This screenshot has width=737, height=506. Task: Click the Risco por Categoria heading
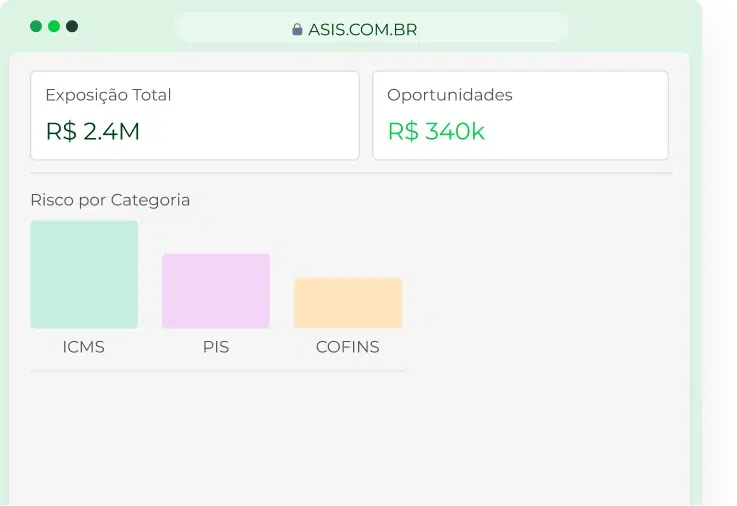click(x=110, y=201)
